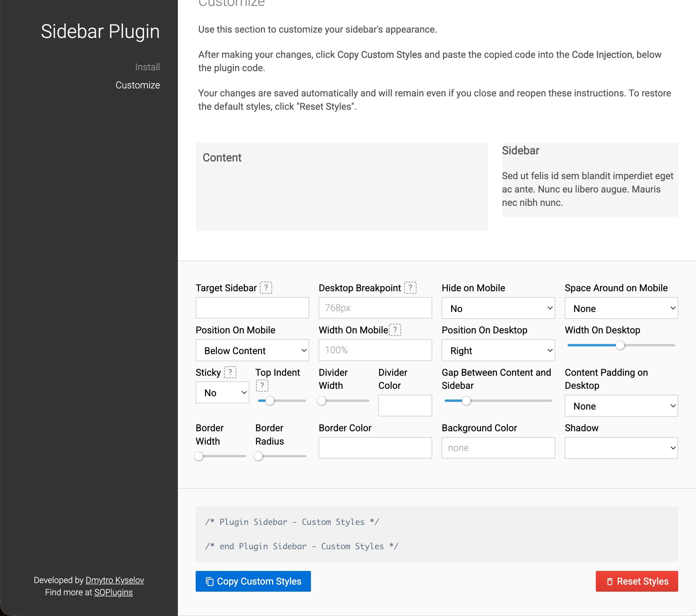
Task: Open the Hide on Mobile dropdown
Action: (498, 308)
